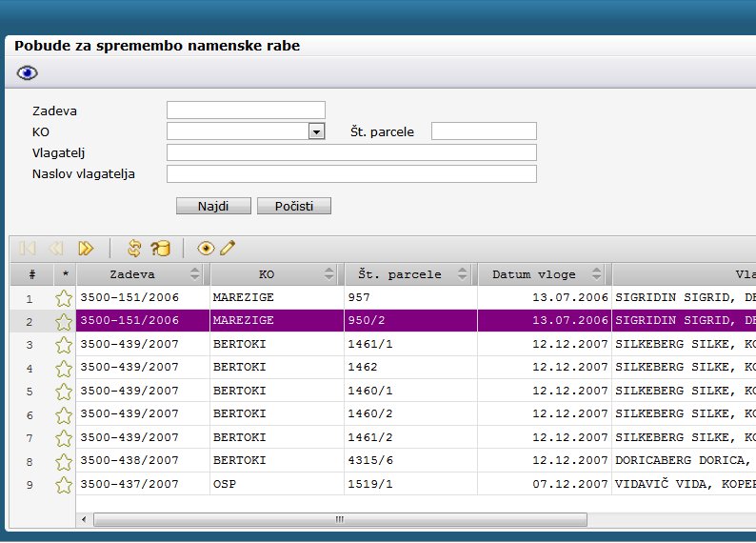The height and width of the screenshot is (543, 756).
Task: Focus the Vlagatelj input field
Action: 351,152
